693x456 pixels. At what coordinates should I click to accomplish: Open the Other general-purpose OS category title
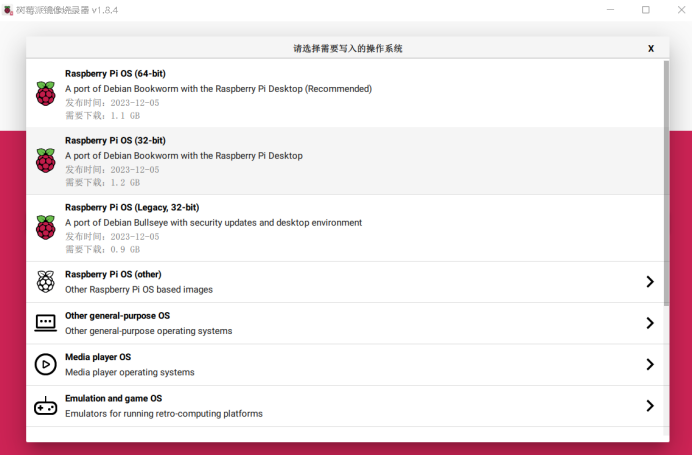[118, 316]
